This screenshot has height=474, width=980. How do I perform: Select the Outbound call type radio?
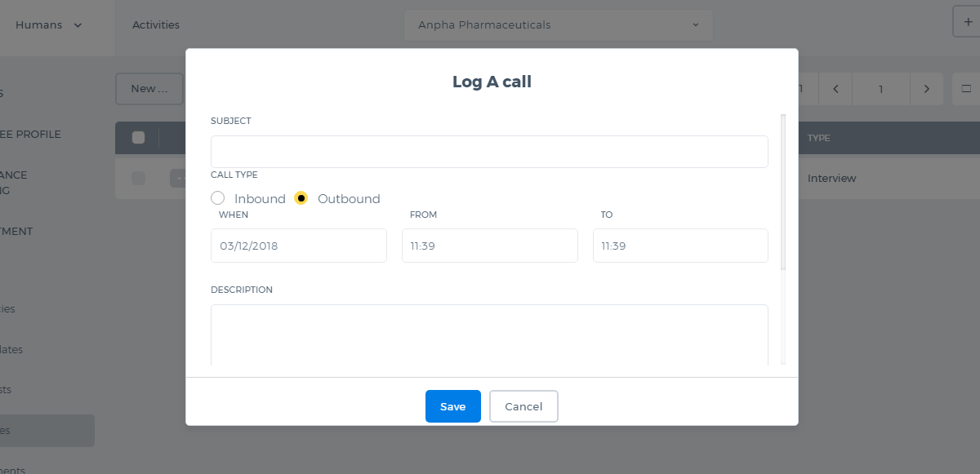point(301,198)
